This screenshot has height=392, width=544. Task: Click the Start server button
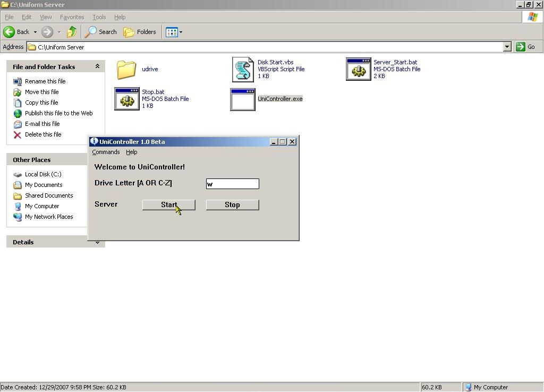coord(169,204)
